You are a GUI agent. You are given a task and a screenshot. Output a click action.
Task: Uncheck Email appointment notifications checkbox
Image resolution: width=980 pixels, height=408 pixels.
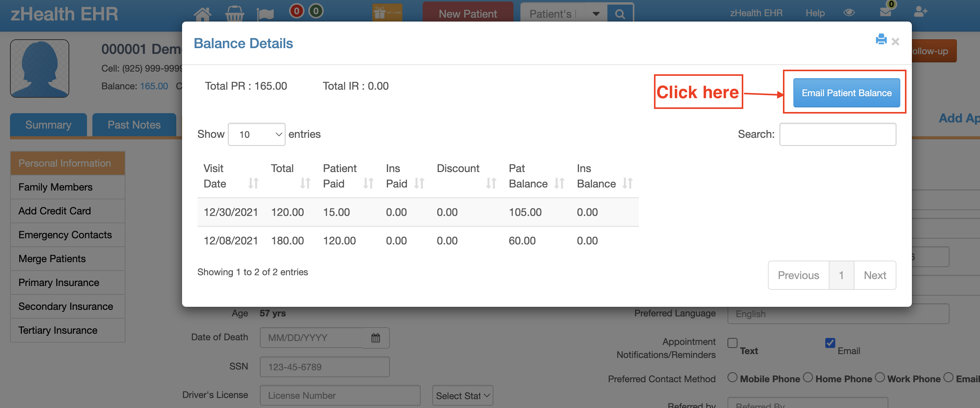[x=830, y=343]
